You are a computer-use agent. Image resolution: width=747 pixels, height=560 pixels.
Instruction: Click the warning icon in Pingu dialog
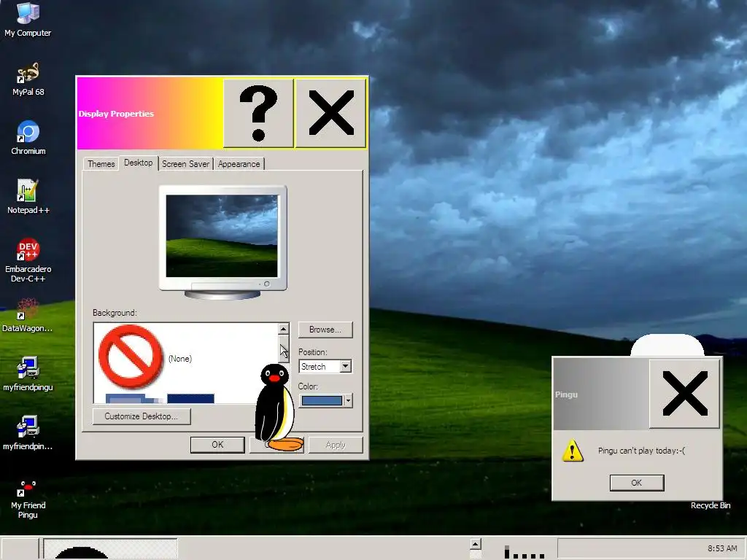click(572, 451)
